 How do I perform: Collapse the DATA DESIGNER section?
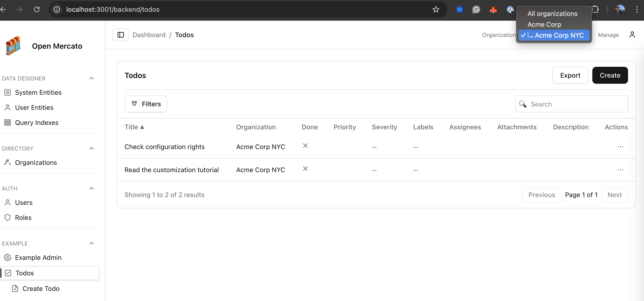coord(91,78)
